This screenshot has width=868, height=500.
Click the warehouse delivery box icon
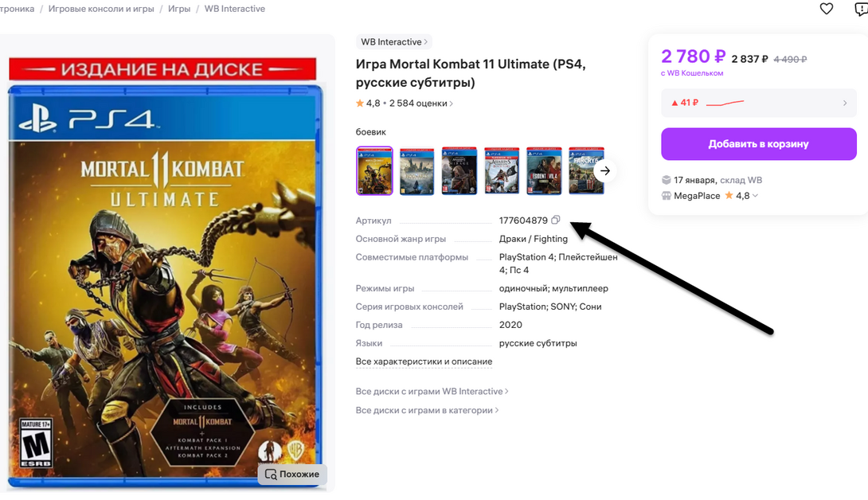click(x=667, y=180)
